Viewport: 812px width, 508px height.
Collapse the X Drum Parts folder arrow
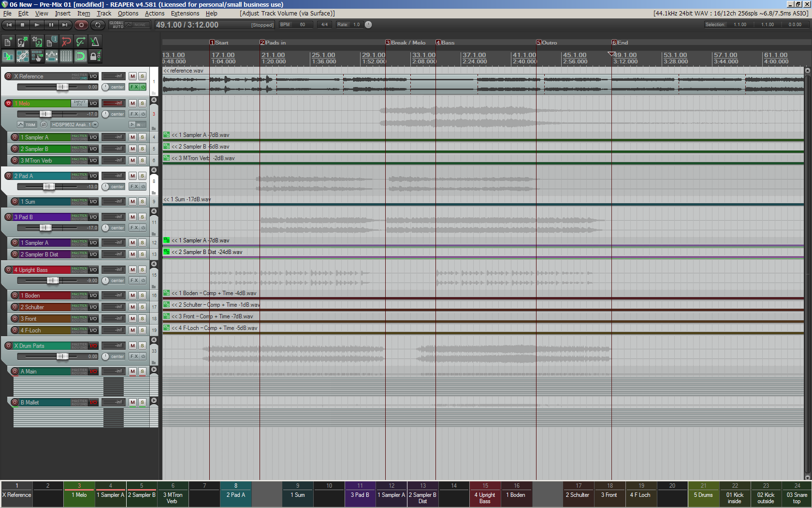(154, 340)
